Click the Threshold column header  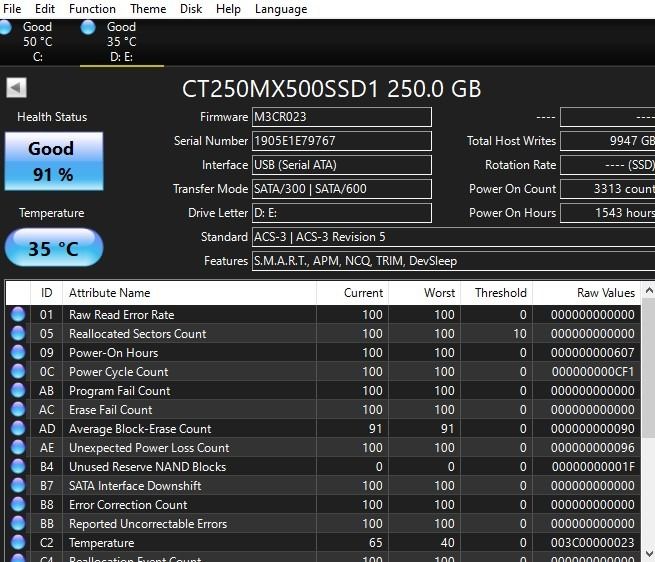click(x=497, y=293)
